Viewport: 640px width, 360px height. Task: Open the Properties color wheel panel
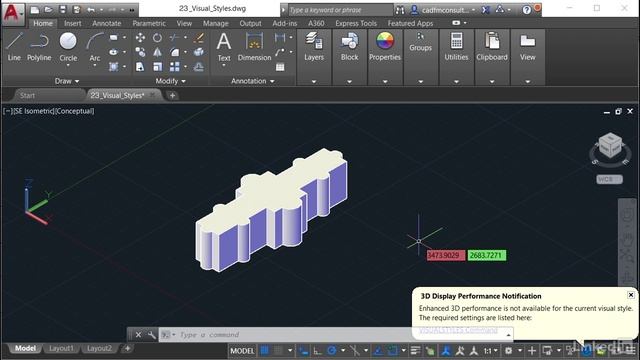tap(384, 47)
